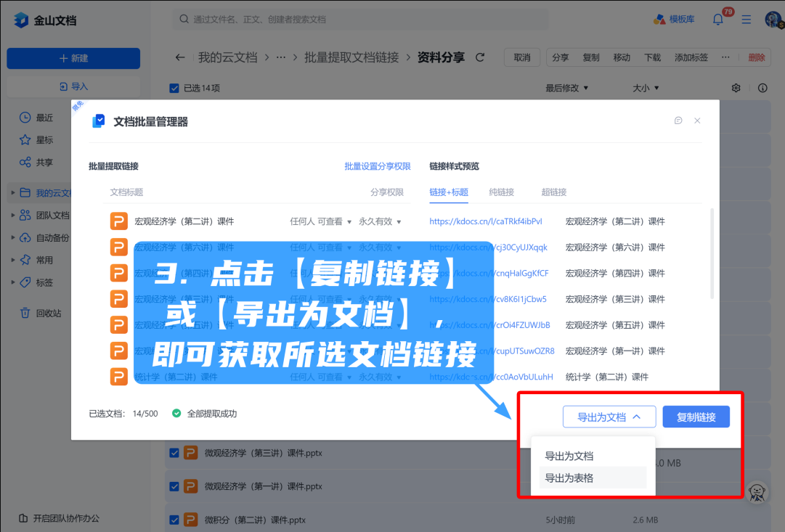Click the back arrow in breadcrumb
Screen dimensions: 785x532
point(180,57)
